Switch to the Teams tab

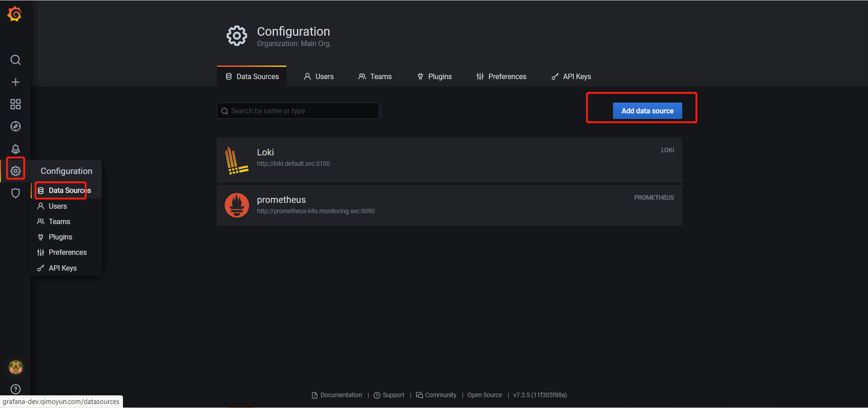375,76
